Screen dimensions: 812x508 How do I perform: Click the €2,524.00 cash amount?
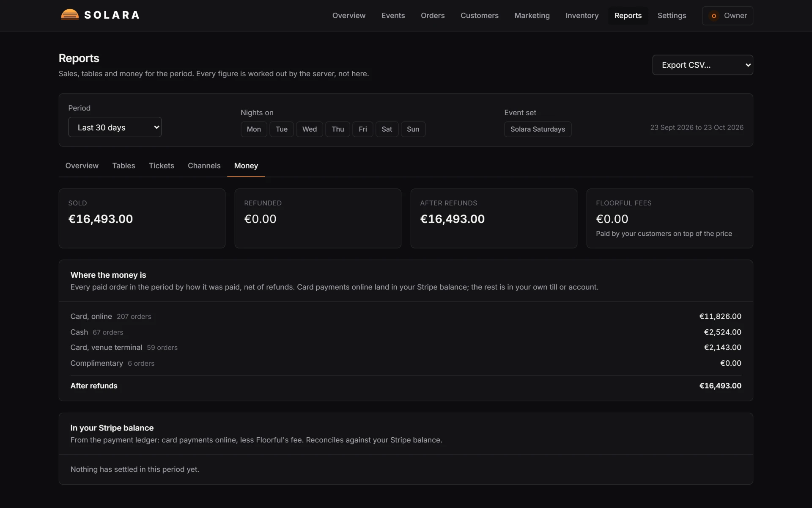tap(722, 332)
